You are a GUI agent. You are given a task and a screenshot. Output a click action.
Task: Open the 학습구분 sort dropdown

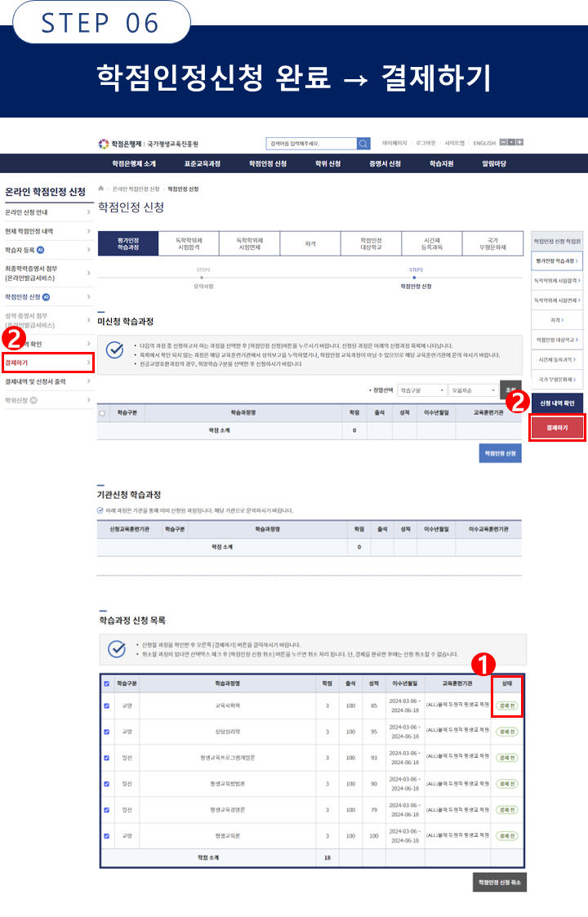(x=422, y=390)
